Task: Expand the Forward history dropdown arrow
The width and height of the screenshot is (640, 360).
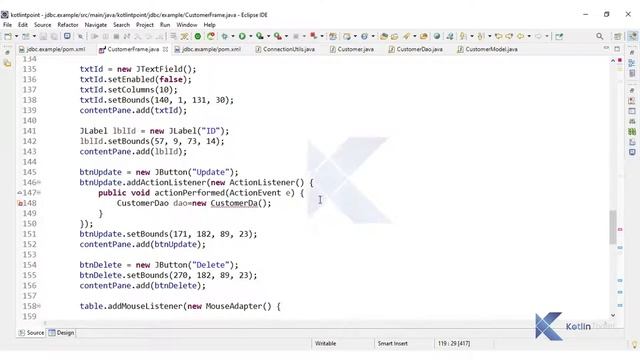Action: point(547,36)
